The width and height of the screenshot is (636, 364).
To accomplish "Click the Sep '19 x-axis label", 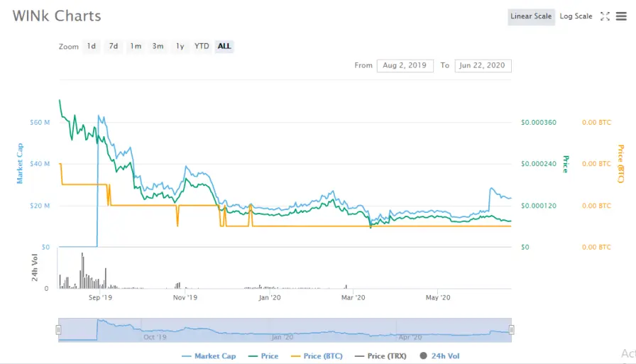I will click(x=100, y=297).
